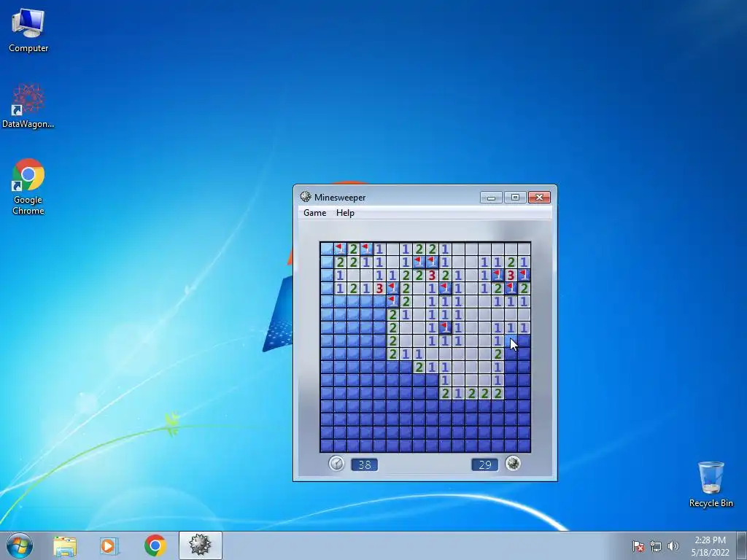Click the Minesweeper title bar mine icon
This screenshot has height=560, width=747.
(306, 197)
